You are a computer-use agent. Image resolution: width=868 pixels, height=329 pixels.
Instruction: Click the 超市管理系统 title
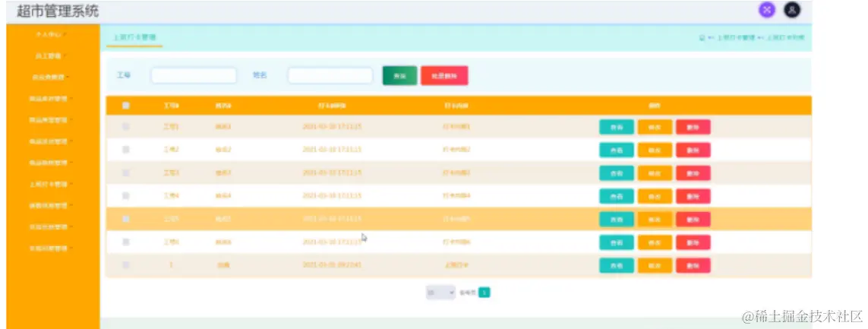point(58,11)
